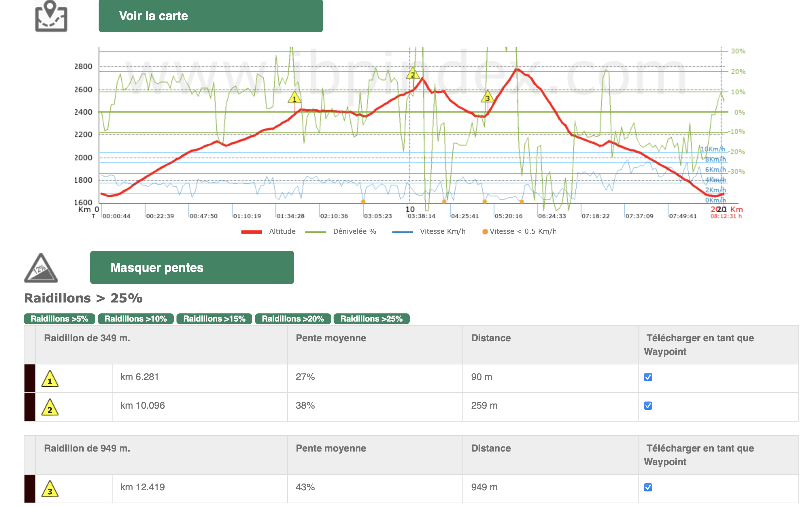Click orange Vitesse < 0.5 Km/h legend dot

(x=485, y=232)
